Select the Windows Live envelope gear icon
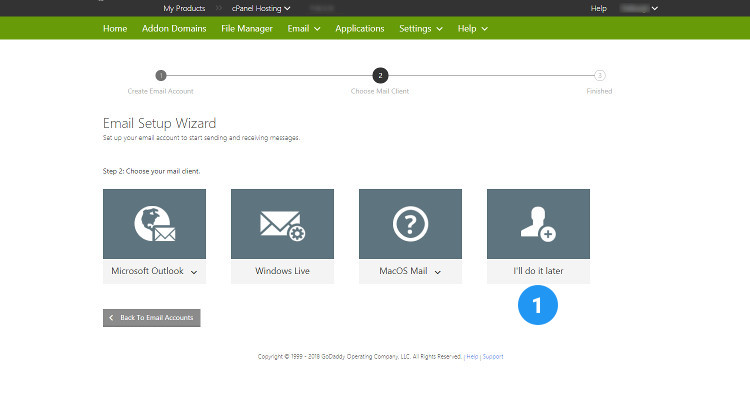Viewport: 750px width, 400px height. coord(282,225)
